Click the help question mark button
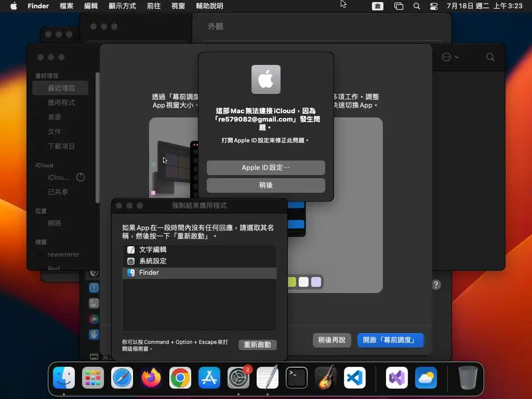The image size is (532, 399). tap(436, 285)
